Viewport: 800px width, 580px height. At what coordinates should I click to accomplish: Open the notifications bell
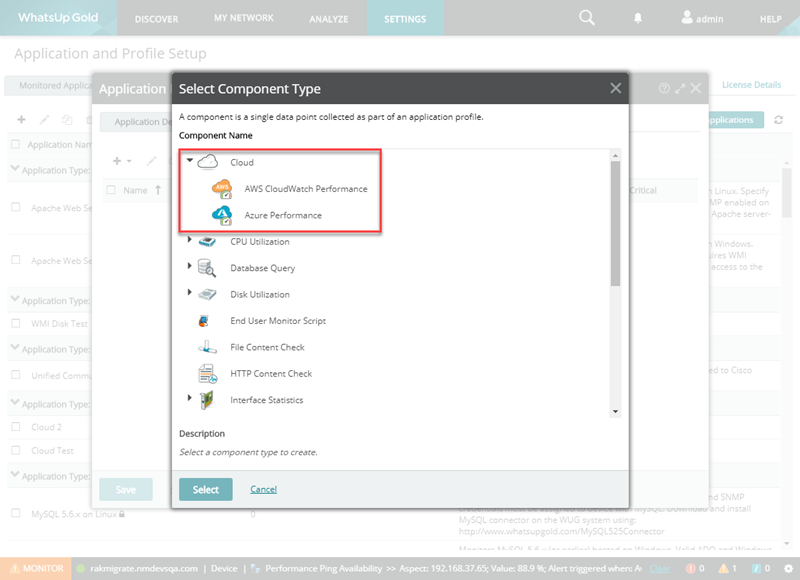639,18
